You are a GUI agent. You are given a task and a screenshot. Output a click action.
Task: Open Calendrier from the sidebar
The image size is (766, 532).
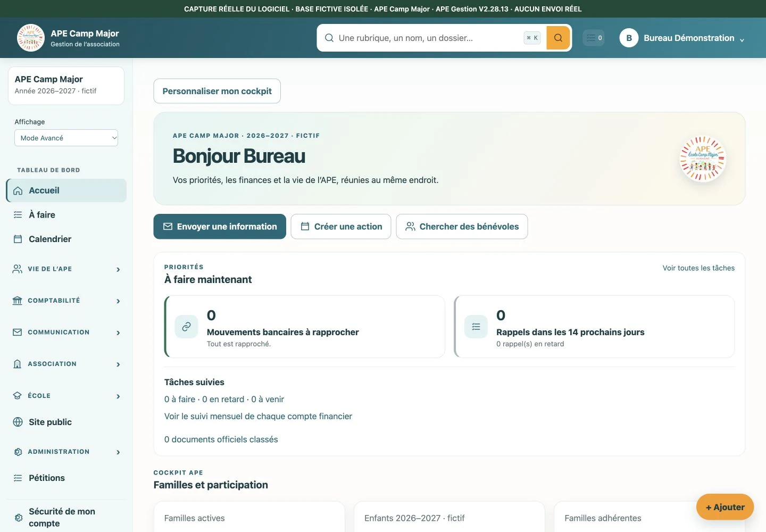pyautogui.click(x=66, y=239)
